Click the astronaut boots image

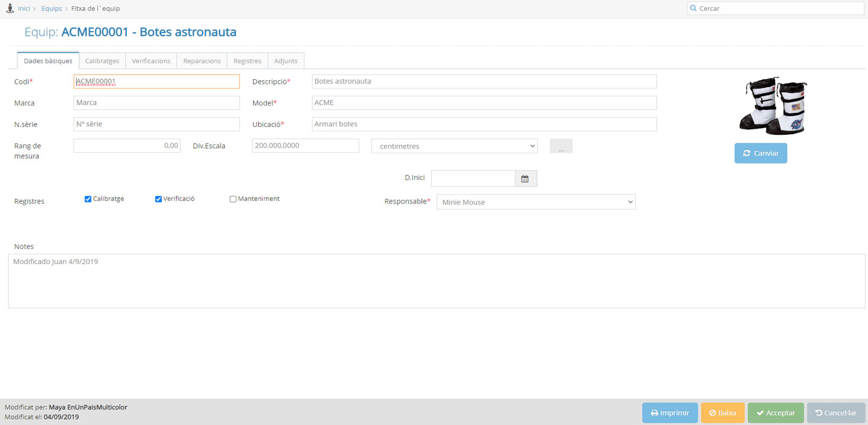tap(773, 106)
